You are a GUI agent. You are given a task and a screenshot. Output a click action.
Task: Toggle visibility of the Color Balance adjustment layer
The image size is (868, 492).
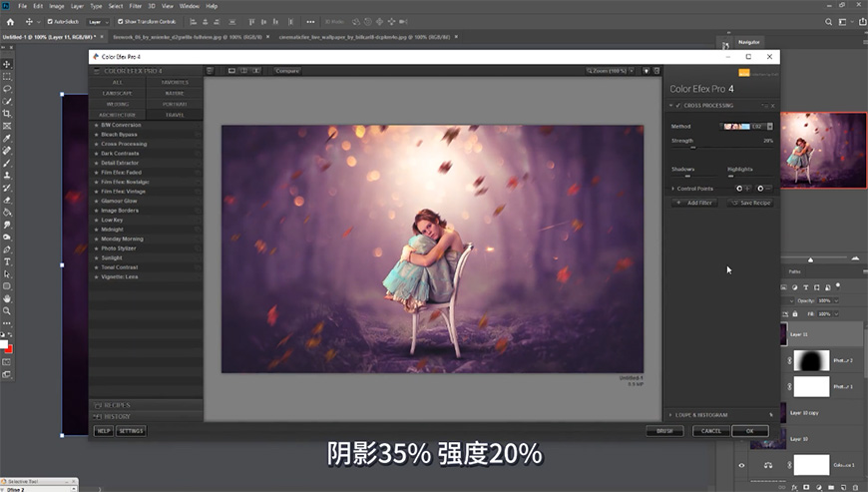click(741, 465)
